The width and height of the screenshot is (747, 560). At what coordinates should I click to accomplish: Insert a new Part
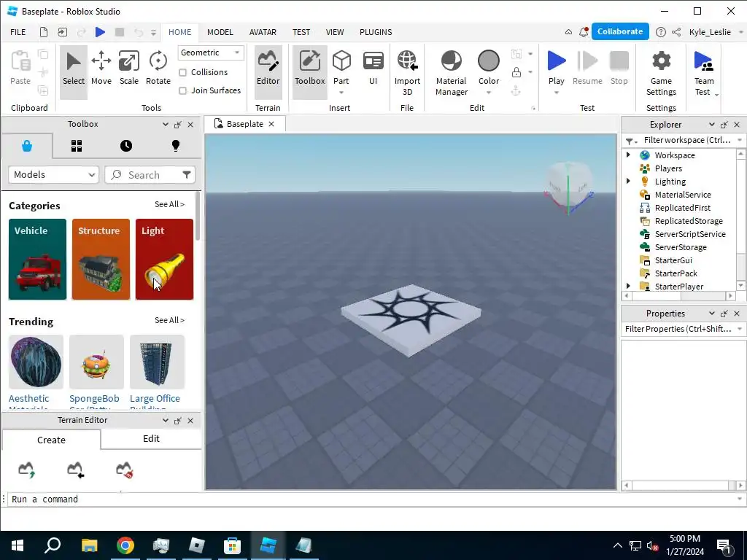tap(341, 66)
